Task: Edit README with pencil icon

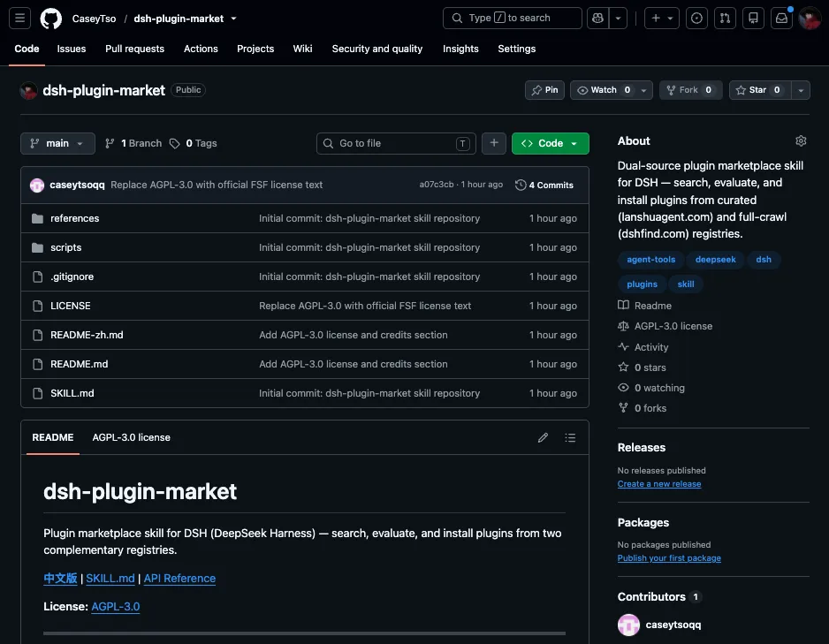Action: 543,437
